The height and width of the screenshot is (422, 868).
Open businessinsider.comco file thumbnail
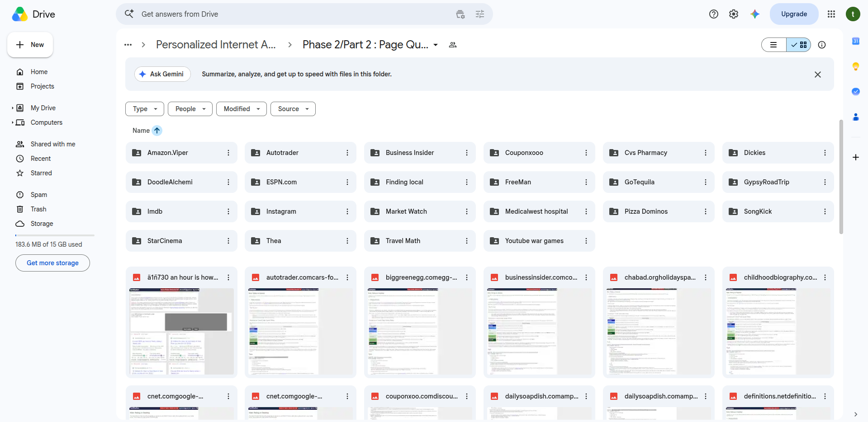pos(539,332)
